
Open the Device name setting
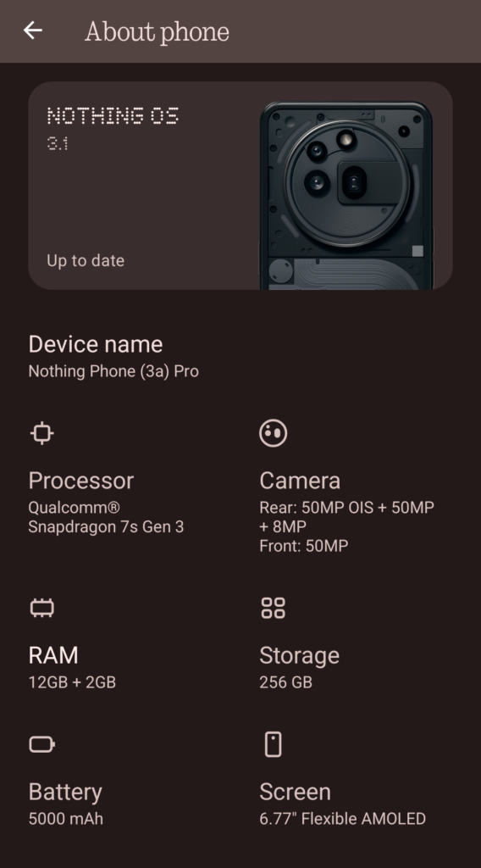click(x=240, y=357)
